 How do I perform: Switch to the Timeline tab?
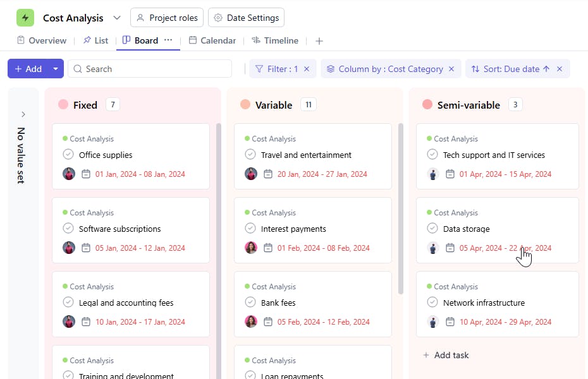tap(275, 40)
